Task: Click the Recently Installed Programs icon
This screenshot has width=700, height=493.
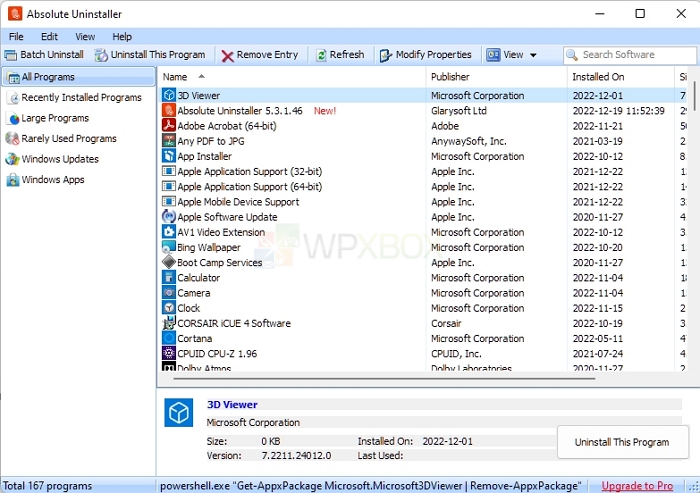Action: (x=14, y=98)
